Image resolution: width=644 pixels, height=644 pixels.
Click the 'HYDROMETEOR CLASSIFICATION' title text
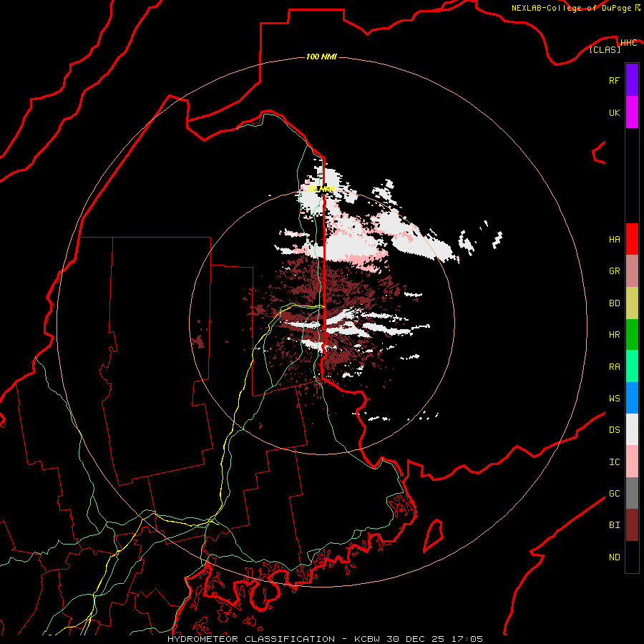(x=251, y=639)
